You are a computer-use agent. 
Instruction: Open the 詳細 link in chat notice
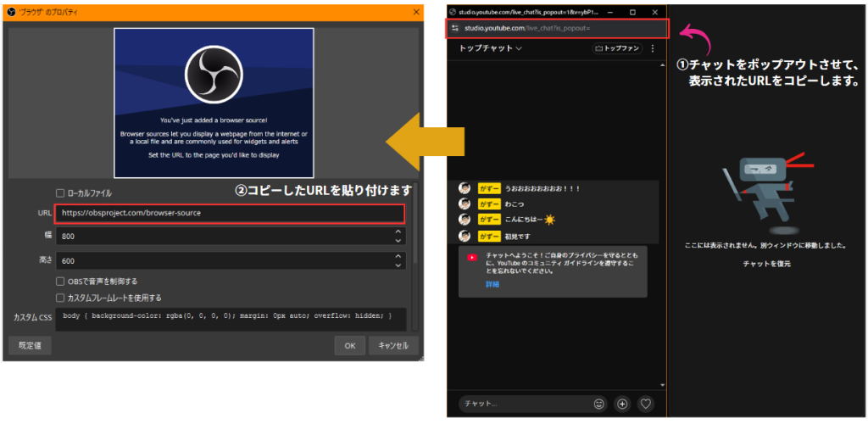point(492,284)
